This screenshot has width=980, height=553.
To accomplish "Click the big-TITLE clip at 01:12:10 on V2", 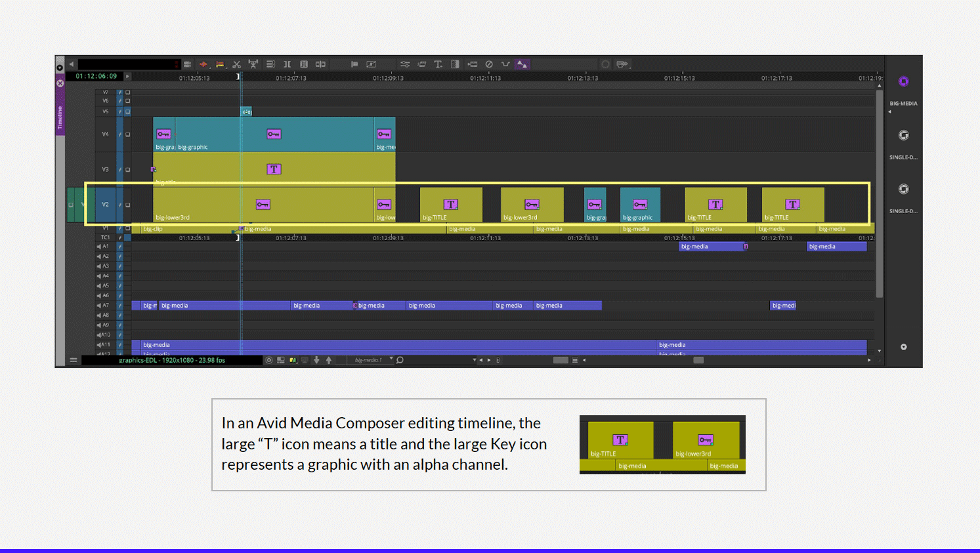I will pyautogui.click(x=451, y=205).
